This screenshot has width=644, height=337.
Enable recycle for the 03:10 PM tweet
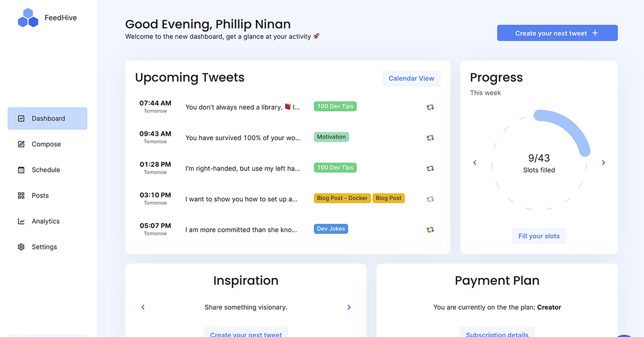pyautogui.click(x=430, y=199)
